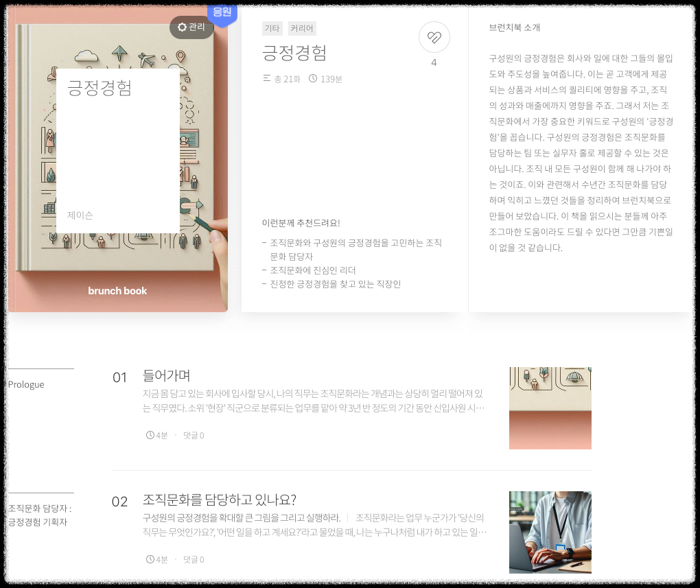Open author 제이슨's profile
This screenshot has width=700, height=588.
(x=80, y=215)
